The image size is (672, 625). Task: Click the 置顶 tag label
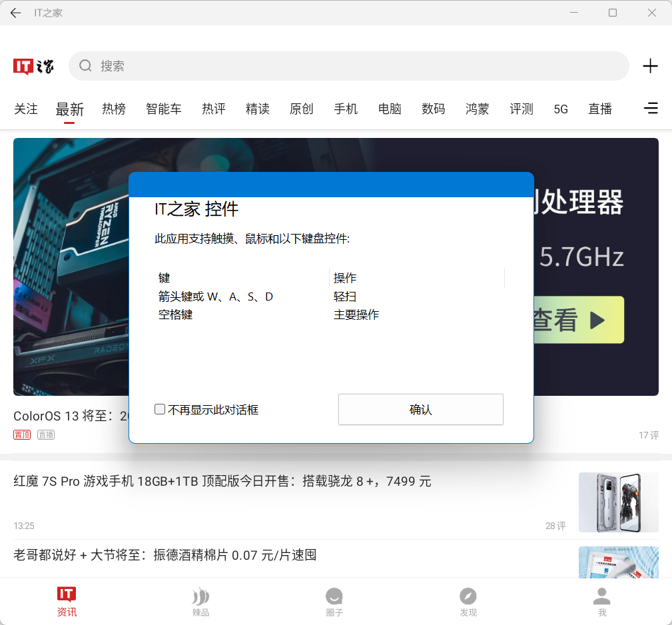tap(22, 435)
